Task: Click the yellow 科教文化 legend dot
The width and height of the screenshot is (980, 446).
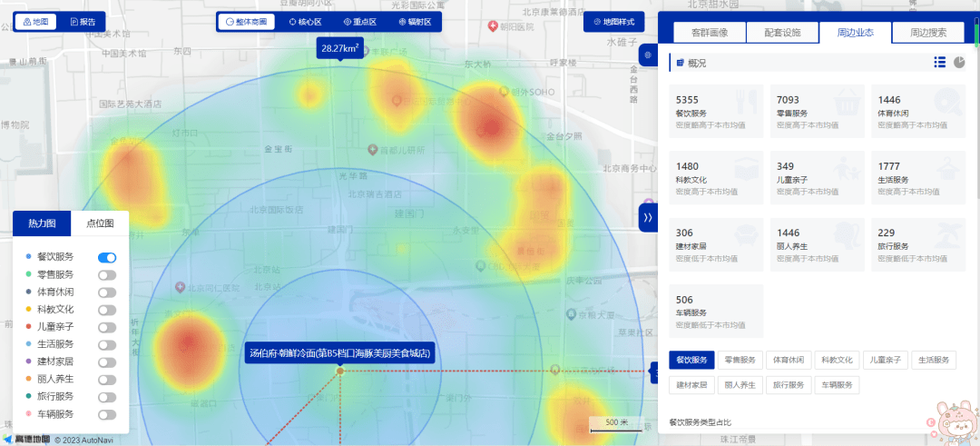Action: [28, 309]
